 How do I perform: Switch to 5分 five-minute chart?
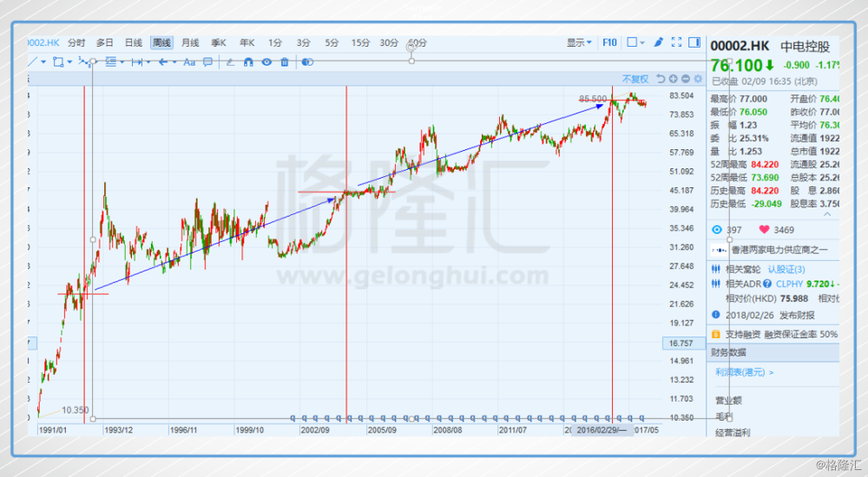tap(332, 42)
